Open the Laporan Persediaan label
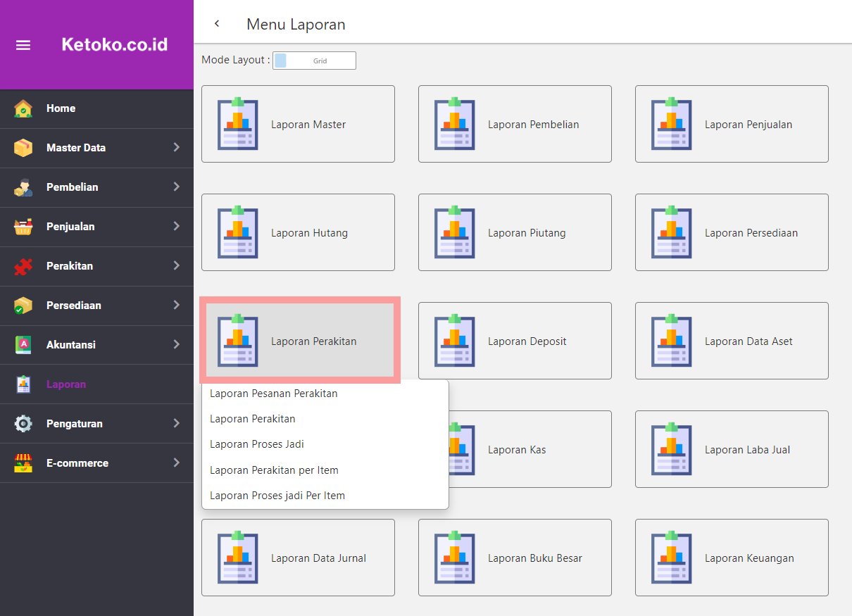Viewport: 852px width, 616px height. click(x=751, y=233)
